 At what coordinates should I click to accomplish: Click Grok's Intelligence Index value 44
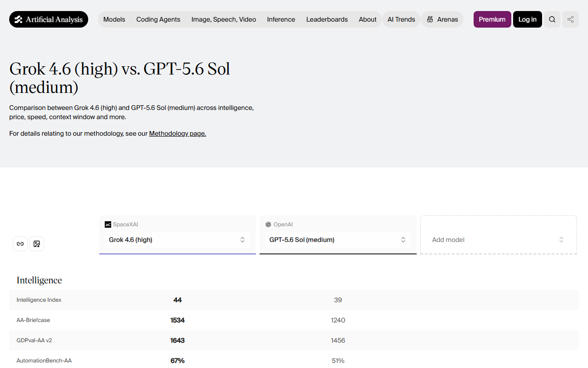178,300
